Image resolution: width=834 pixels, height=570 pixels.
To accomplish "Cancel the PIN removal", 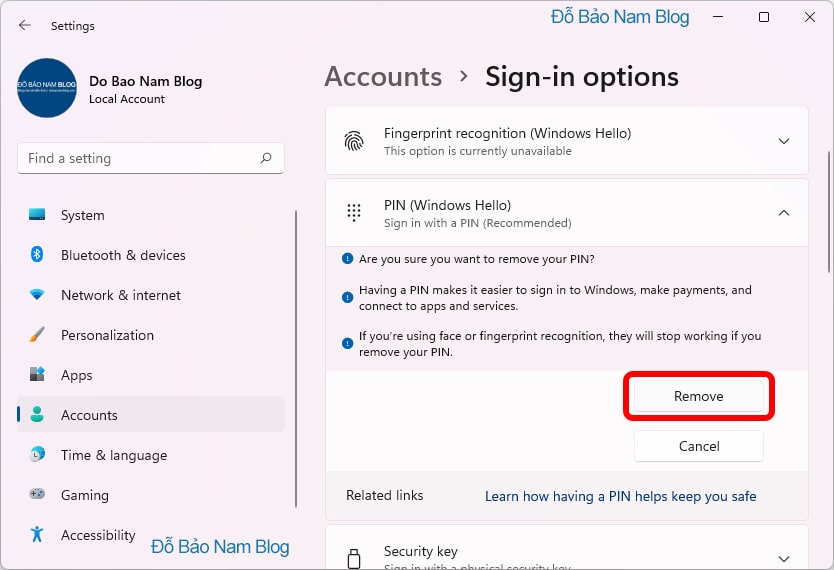I will coord(698,446).
